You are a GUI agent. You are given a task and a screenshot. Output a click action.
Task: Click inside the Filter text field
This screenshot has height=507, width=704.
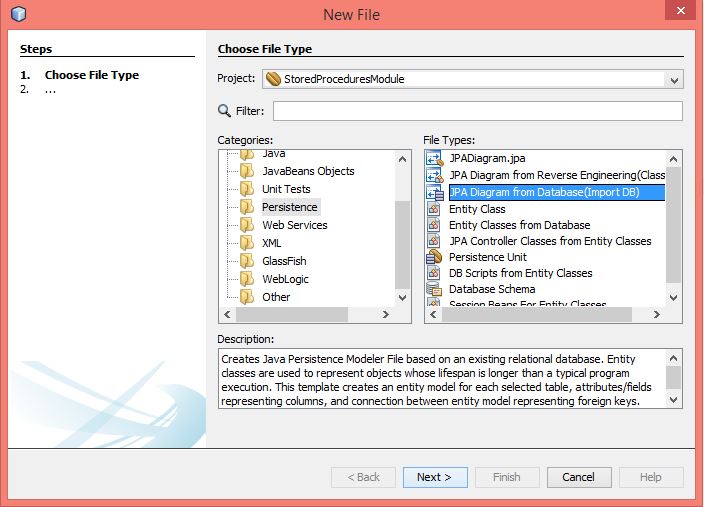[477, 111]
